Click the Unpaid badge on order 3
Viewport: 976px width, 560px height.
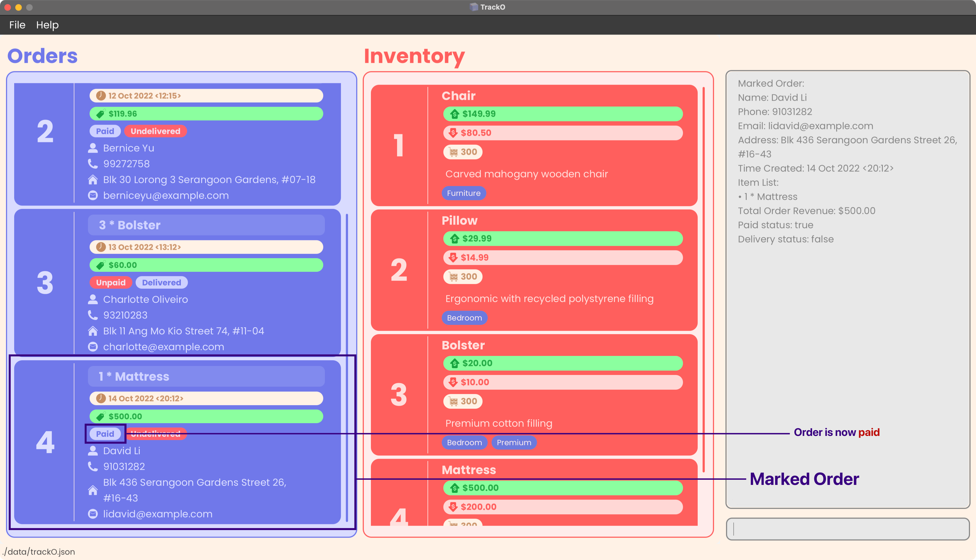pyautogui.click(x=111, y=282)
